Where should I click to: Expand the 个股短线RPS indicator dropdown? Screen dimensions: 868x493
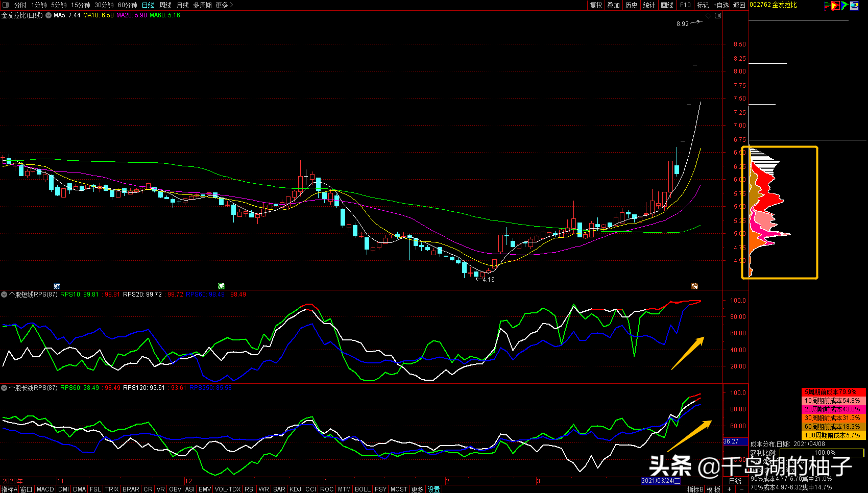[x=4, y=294]
